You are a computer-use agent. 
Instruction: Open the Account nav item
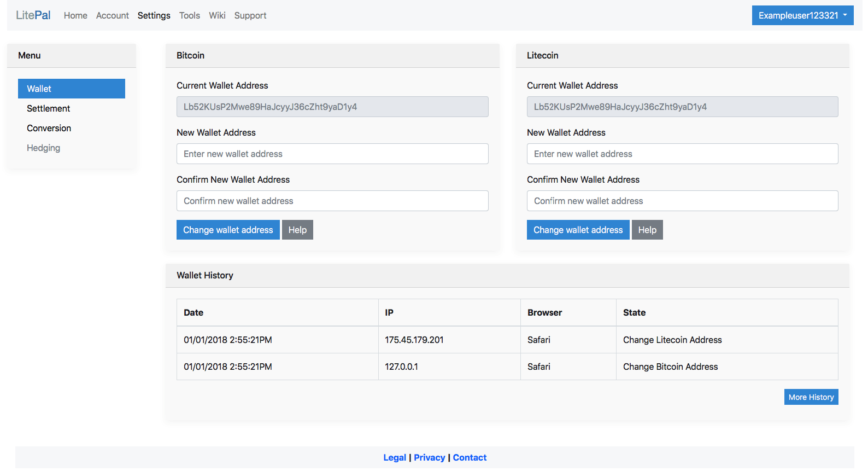(112, 15)
